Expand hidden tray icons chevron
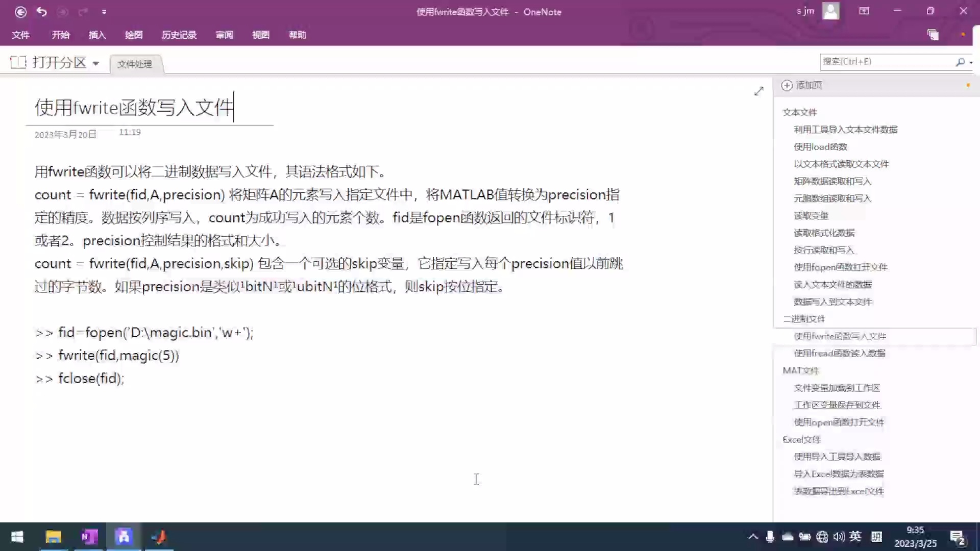Image resolution: width=980 pixels, height=551 pixels. 753,537
